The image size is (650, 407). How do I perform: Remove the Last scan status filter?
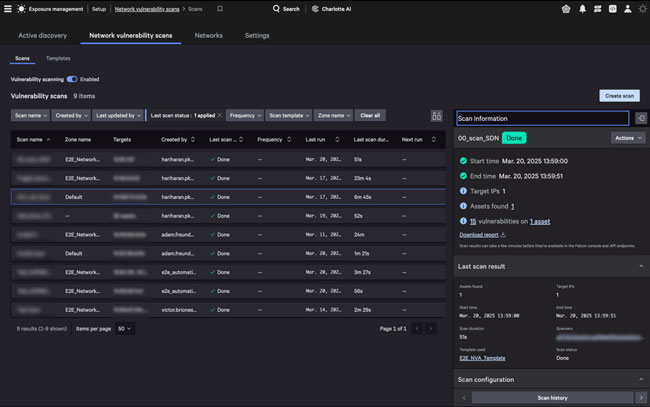tap(220, 116)
